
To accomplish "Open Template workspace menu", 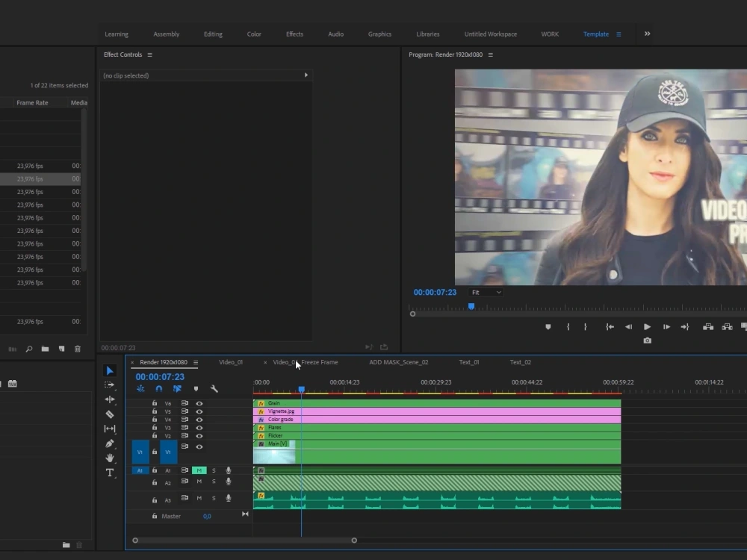I will tap(619, 34).
